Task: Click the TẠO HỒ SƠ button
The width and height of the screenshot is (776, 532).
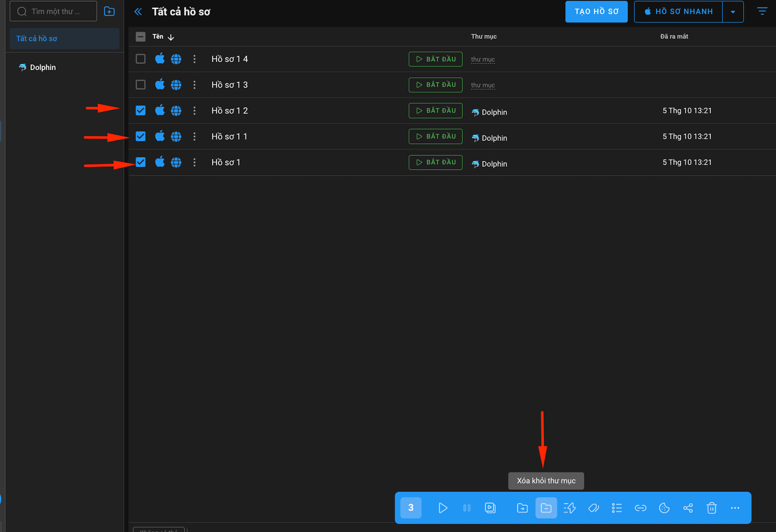Action: (x=596, y=12)
